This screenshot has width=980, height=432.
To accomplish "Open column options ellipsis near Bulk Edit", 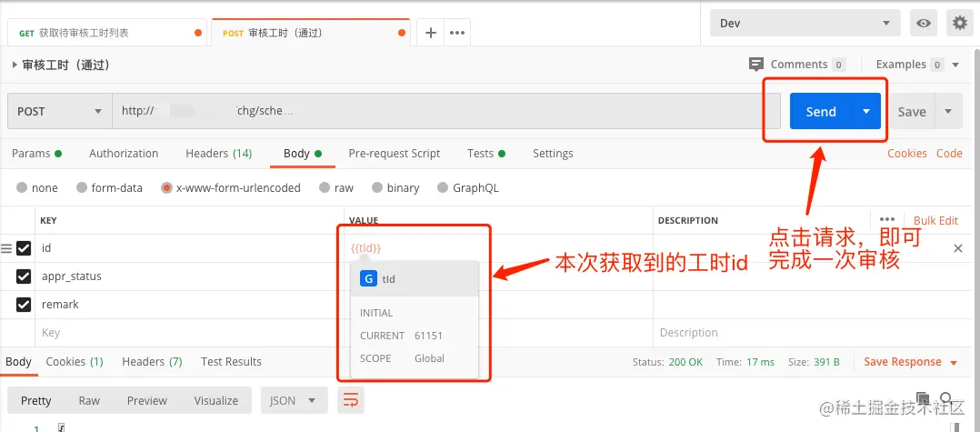I will click(887, 220).
